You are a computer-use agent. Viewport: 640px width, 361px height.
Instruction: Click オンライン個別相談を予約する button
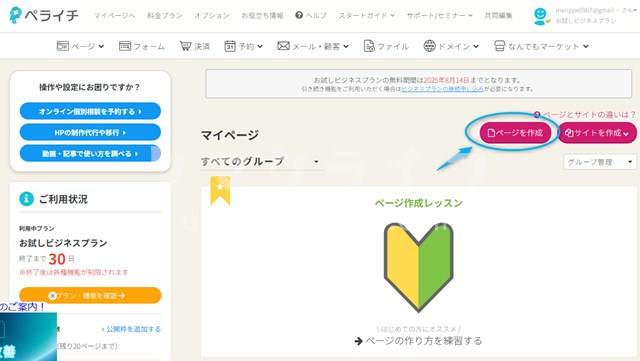pos(90,111)
